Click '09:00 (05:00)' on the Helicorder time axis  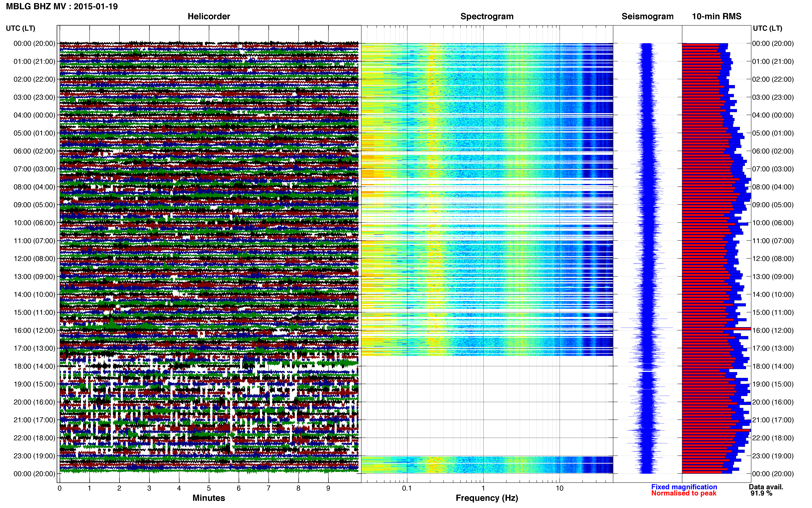pos(34,205)
